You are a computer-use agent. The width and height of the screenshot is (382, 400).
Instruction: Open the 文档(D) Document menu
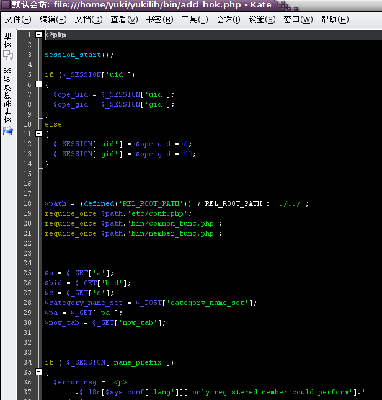pyautogui.click(x=88, y=20)
